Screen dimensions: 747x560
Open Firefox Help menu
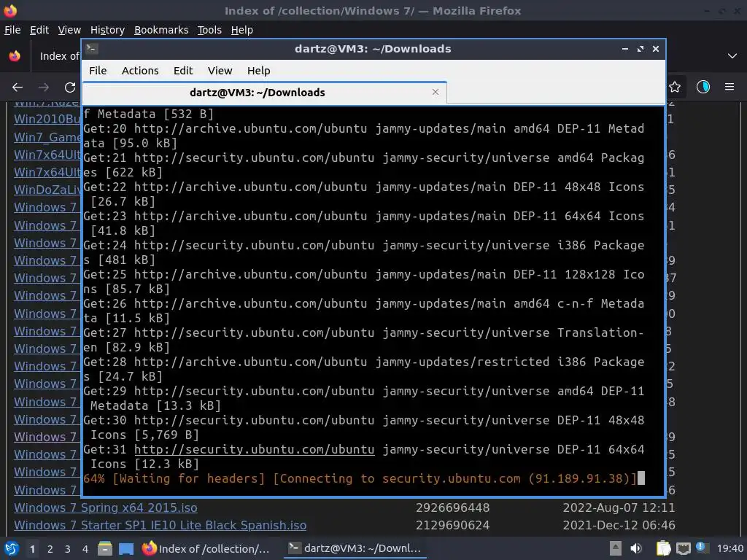pyautogui.click(x=242, y=29)
